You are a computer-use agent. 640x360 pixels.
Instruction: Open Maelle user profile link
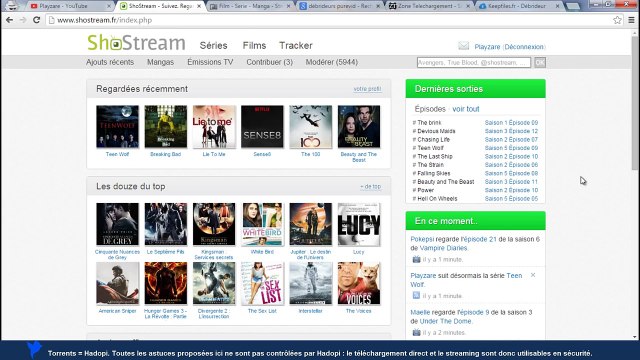pos(420,312)
